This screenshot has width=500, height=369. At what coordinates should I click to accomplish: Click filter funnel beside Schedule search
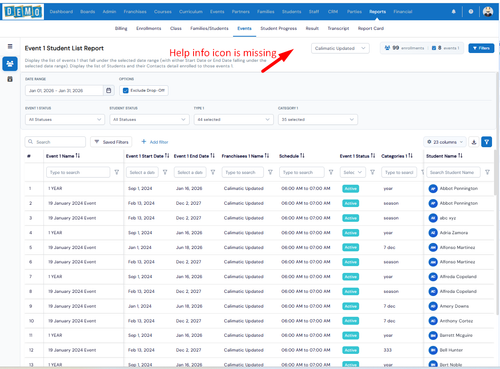[331, 172]
